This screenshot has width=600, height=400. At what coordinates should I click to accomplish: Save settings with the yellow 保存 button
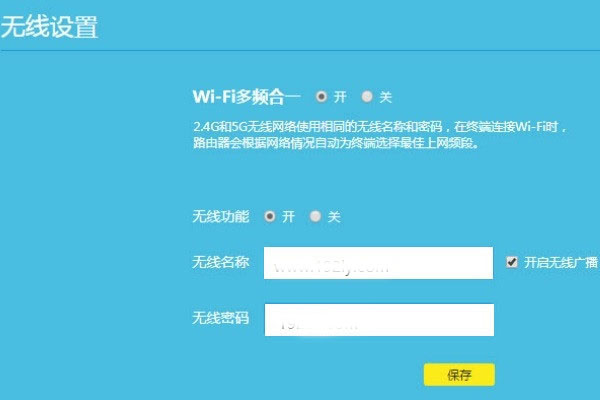tap(459, 375)
